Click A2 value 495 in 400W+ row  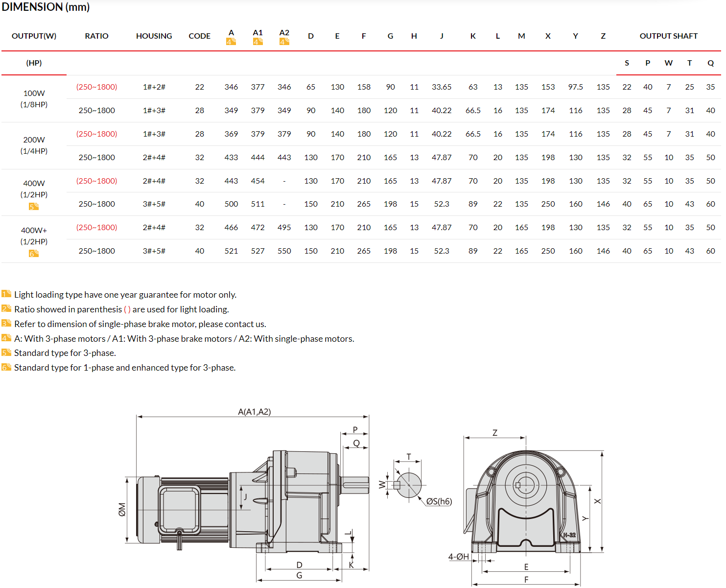pyautogui.click(x=284, y=227)
